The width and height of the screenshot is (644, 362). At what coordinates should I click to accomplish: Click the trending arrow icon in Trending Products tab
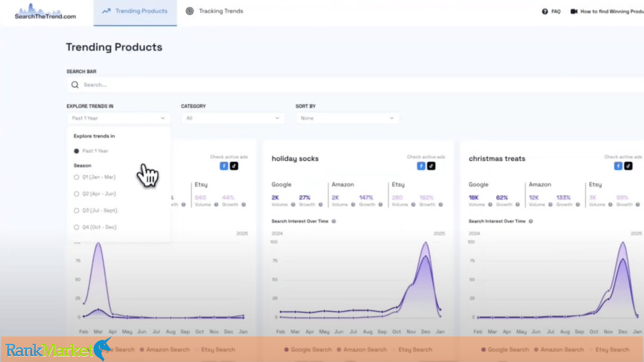pos(107,11)
